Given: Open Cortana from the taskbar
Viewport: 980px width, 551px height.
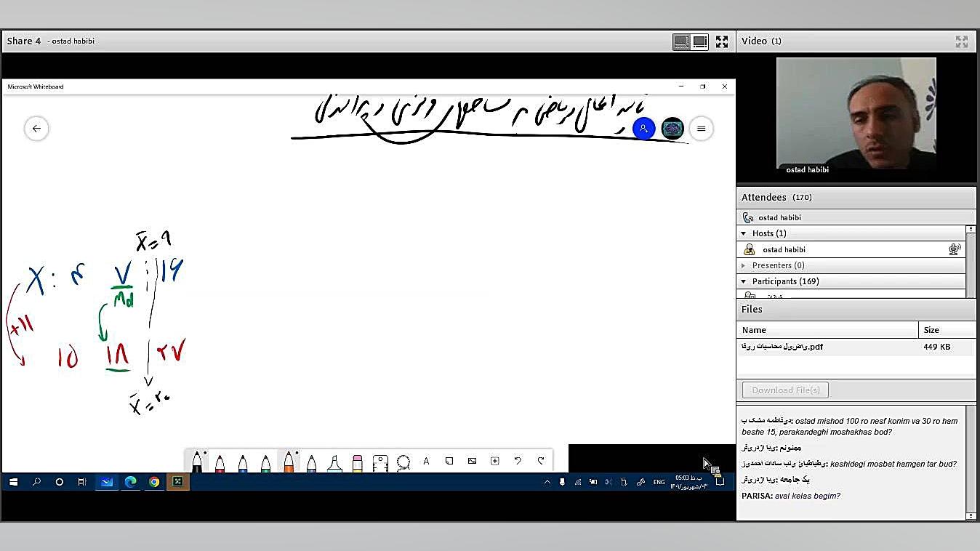Looking at the screenshot, I should (60, 481).
